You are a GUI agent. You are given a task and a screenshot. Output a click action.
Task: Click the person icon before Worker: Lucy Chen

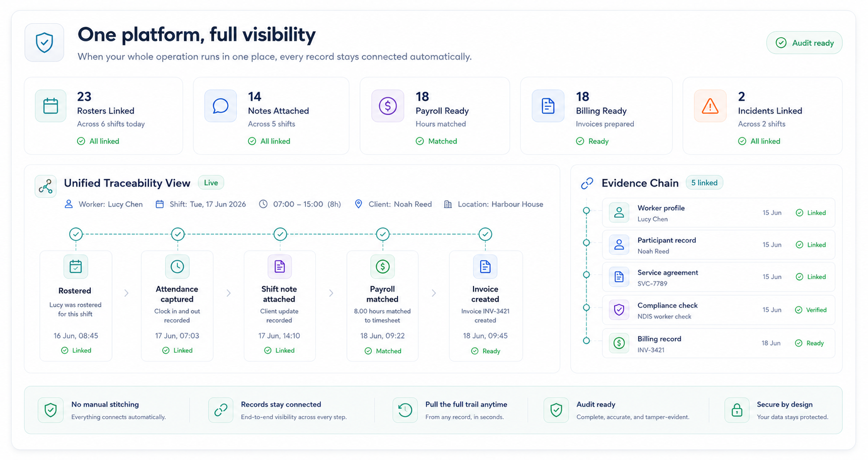coord(69,204)
